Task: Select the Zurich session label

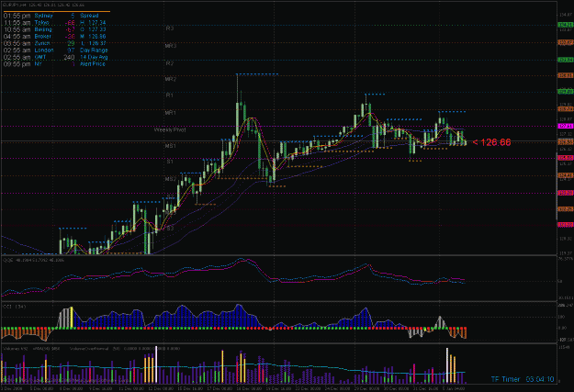Action: click(42, 43)
